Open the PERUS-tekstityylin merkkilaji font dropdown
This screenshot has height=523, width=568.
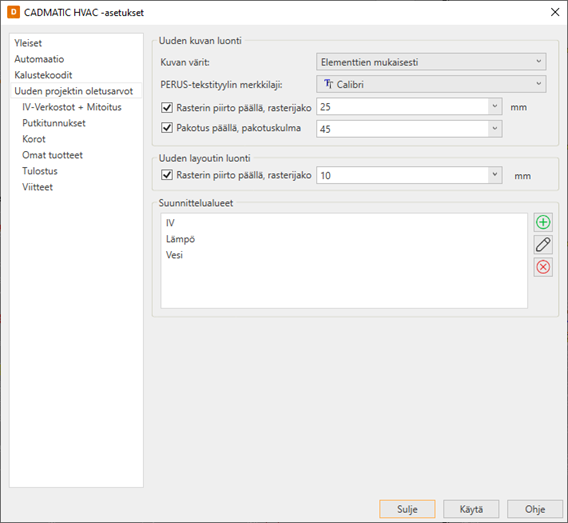tap(431, 84)
